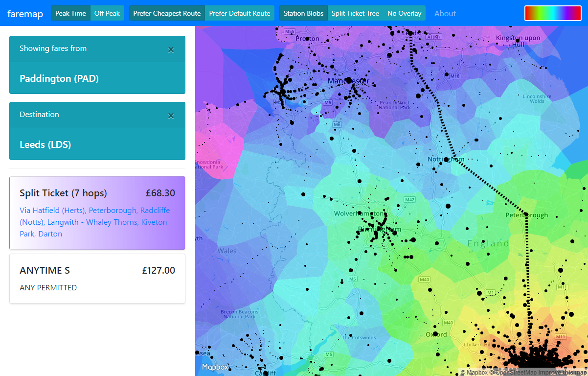
Task: Click the Mapbox logo
Action: 215,367
